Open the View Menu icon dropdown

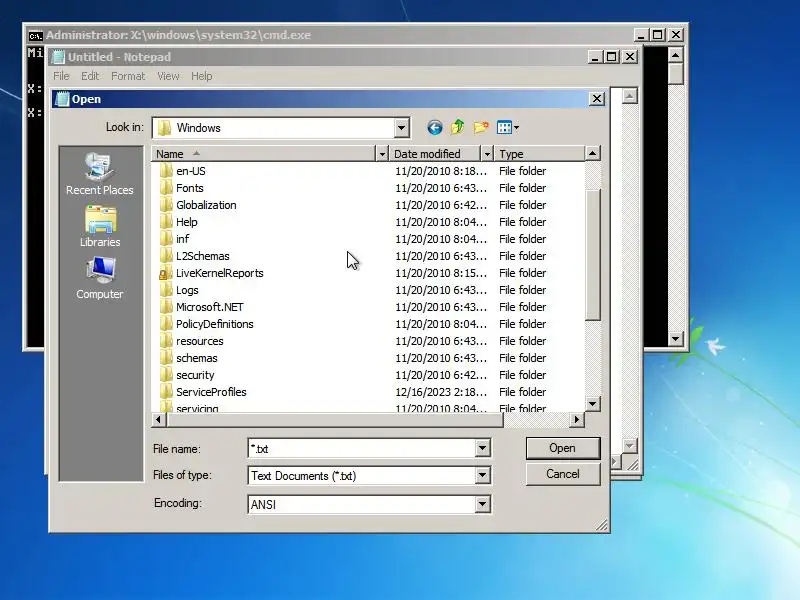pyautogui.click(x=508, y=128)
